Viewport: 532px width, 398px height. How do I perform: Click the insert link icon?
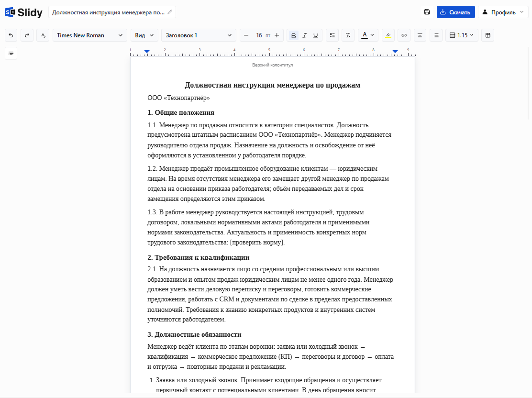(x=404, y=35)
